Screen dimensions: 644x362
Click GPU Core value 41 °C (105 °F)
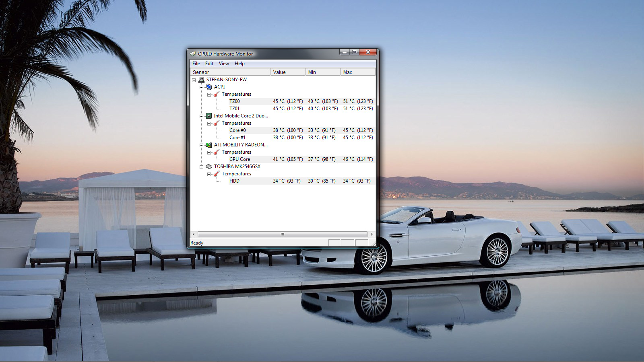pyautogui.click(x=288, y=159)
